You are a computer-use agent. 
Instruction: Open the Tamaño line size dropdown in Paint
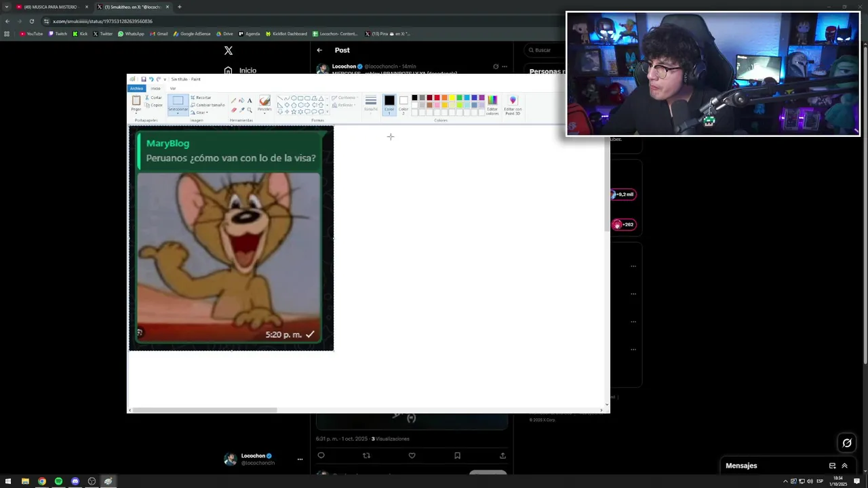(x=371, y=104)
